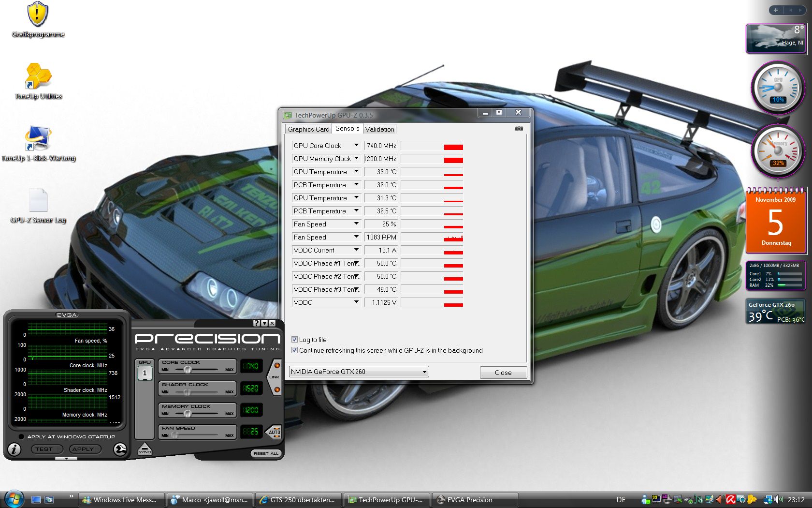812x508 pixels.
Task: Switch to Windows Live Messenger taskbar button
Action: (122, 500)
